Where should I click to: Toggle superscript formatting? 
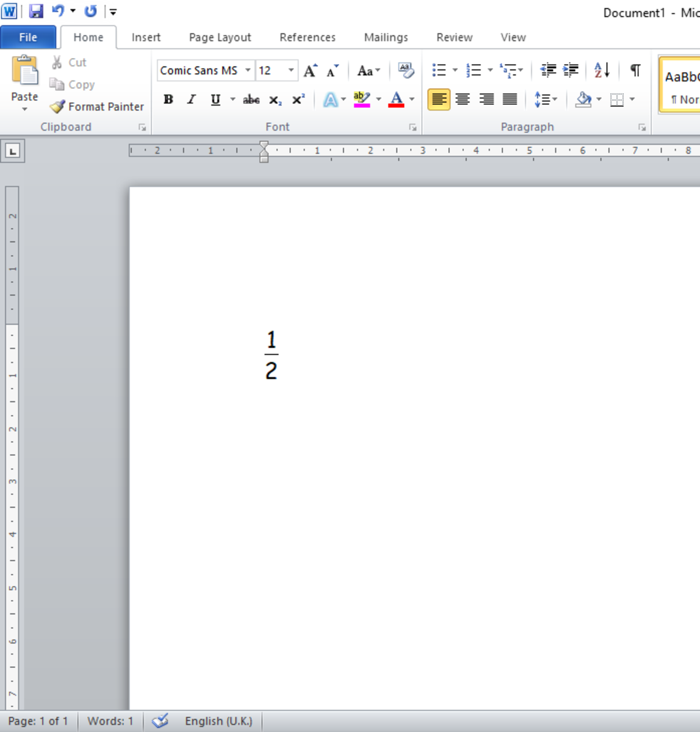pyautogui.click(x=297, y=99)
